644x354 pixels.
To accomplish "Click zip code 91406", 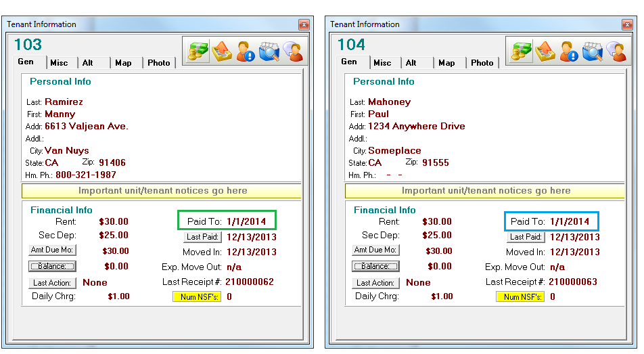I will 112,162.
